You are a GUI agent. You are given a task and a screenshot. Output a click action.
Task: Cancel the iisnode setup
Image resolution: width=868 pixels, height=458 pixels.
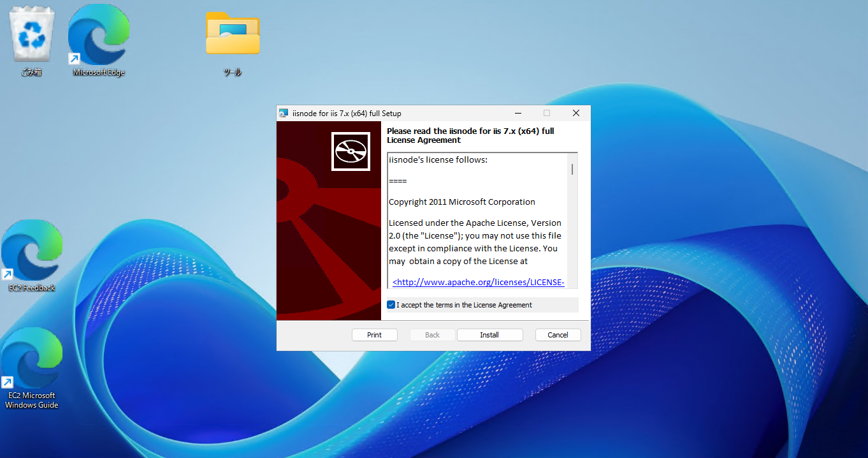click(x=558, y=335)
